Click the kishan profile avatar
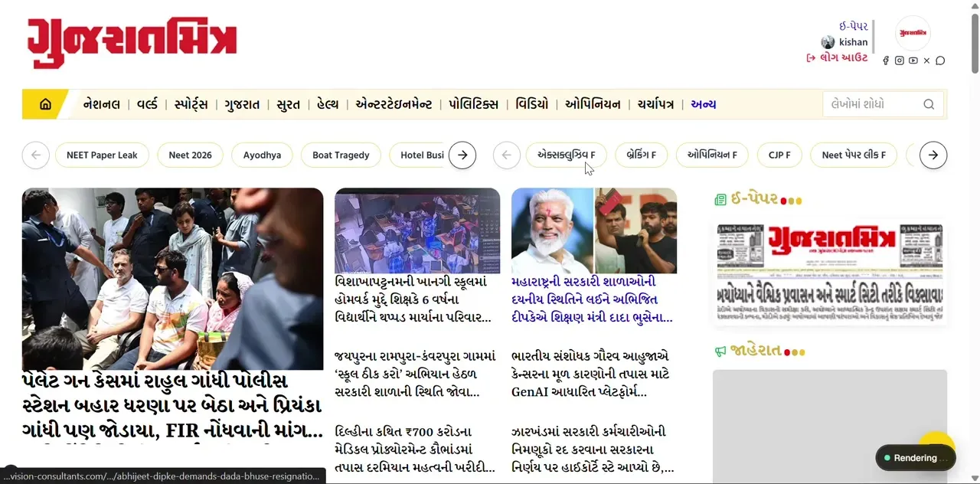The height and width of the screenshot is (484, 980). pos(828,42)
